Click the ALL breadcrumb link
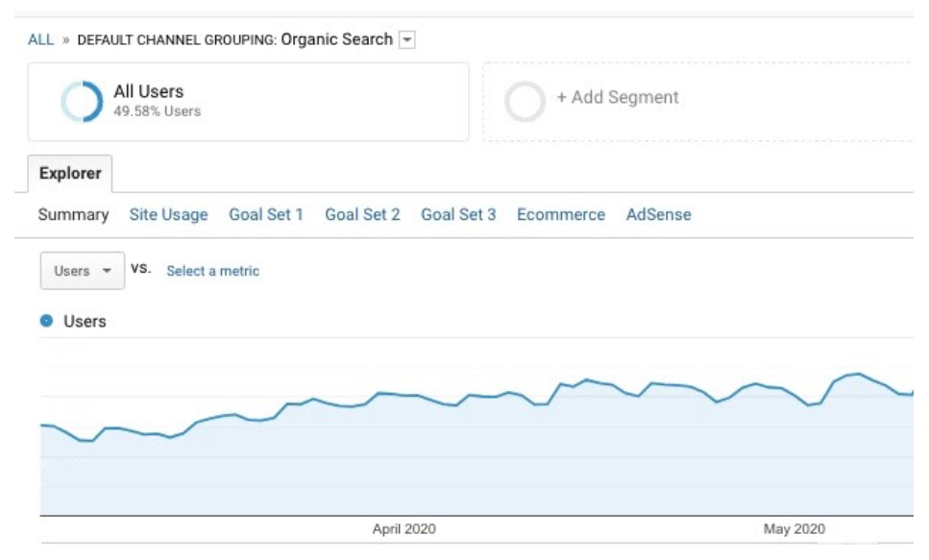 41,39
